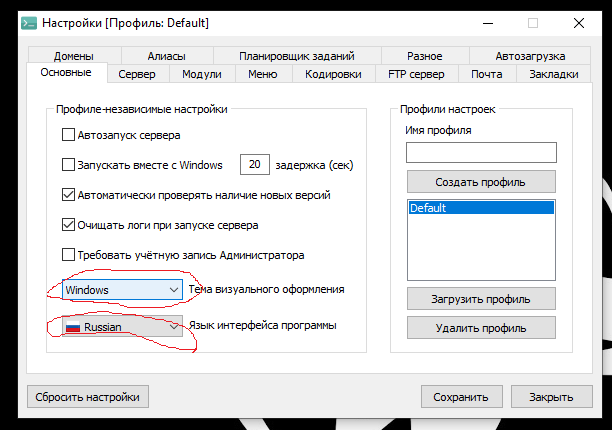Screen dimensions: 612x430
Task: Check Требовать учётную запись Администратора
Action: [x=69, y=255]
